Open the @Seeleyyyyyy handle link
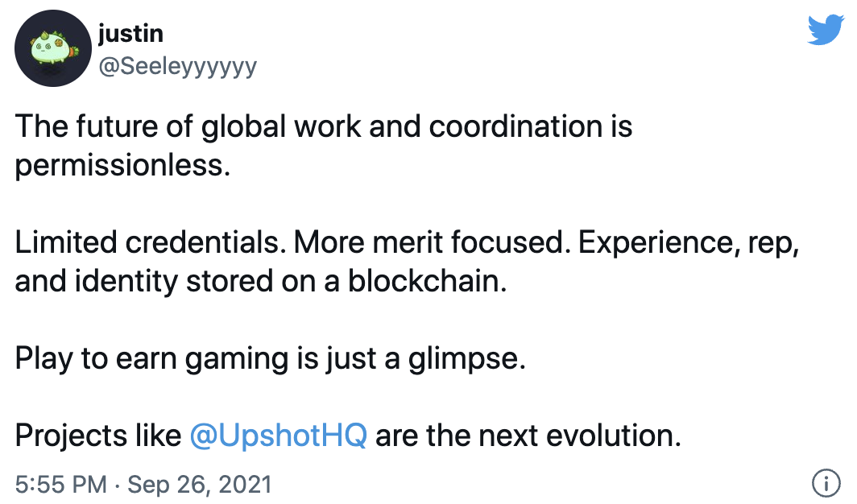The width and height of the screenshot is (857, 504). pos(177,65)
